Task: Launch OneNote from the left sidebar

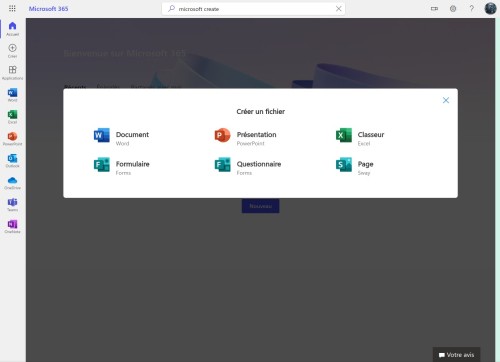Action: tap(12, 226)
